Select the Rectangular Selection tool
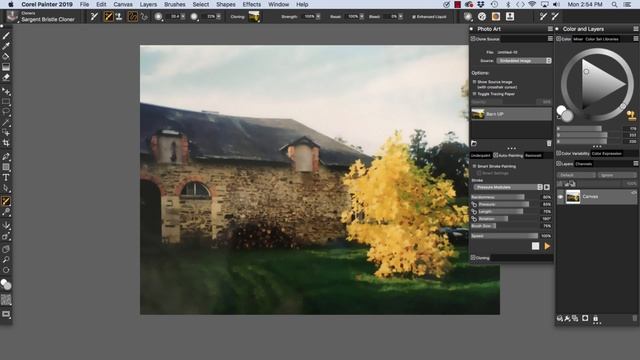Image resolution: width=640 pixels, height=360 pixels. (x=6, y=101)
